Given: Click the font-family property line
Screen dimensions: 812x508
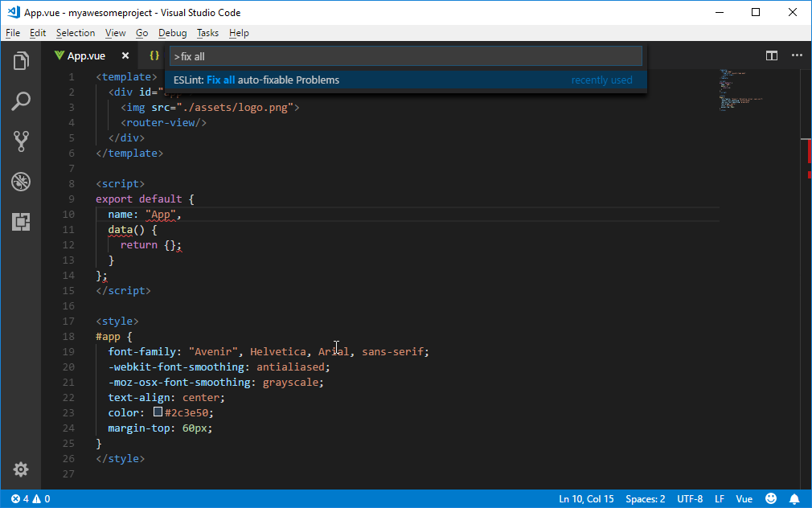Looking at the screenshot, I should (x=269, y=351).
